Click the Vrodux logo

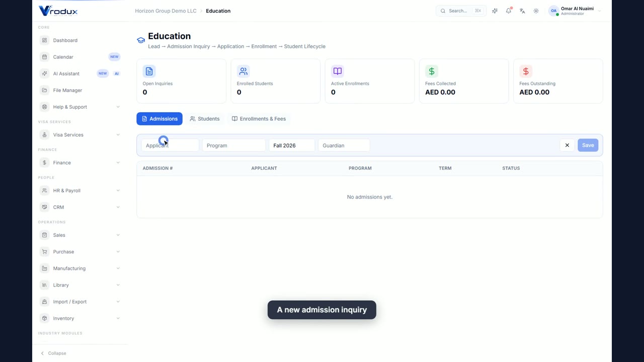coord(58,11)
